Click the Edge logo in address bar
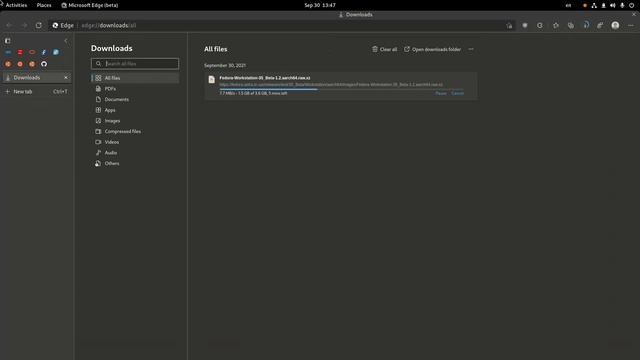Screen dimensions: 640x360 point(56,25)
